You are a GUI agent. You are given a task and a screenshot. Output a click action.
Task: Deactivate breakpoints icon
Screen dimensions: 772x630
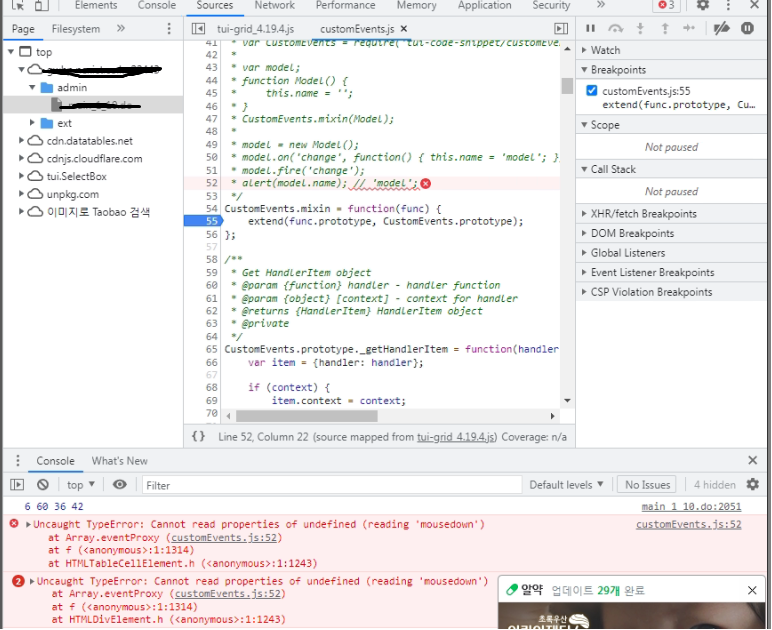721,29
